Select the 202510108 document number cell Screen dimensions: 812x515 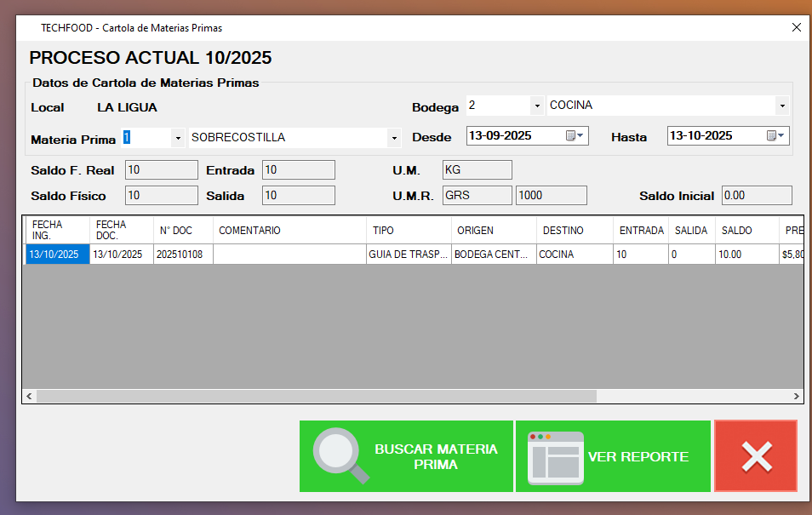click(x=182, y=255)
